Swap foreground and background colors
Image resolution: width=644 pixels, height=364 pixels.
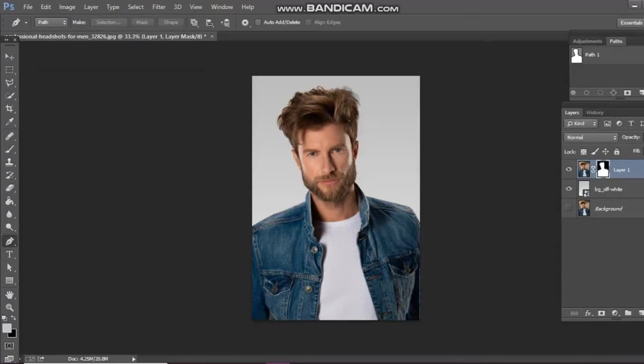point(14,318)
